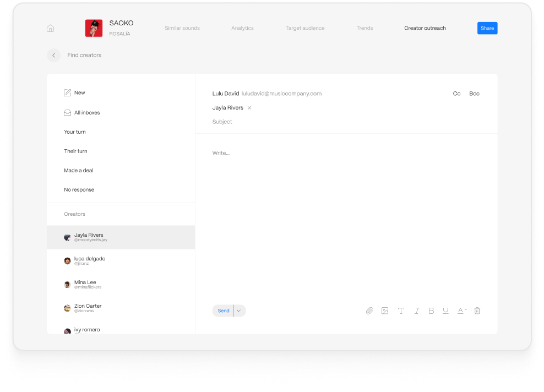Select creator Mina Lee from the list
The width and height of the screenshot is (544, 392).
pyautogui.click(x=85, y=284)
